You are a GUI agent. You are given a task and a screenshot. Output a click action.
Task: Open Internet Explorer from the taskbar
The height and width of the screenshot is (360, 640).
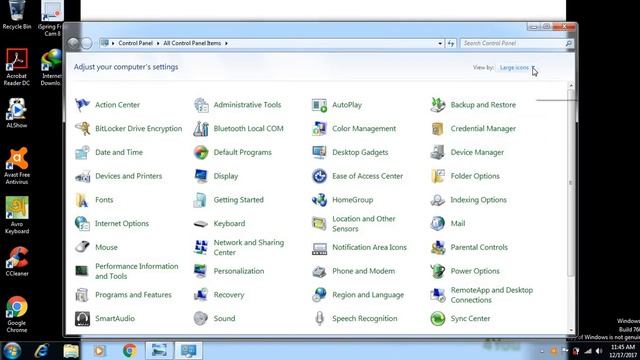point(42,351)
